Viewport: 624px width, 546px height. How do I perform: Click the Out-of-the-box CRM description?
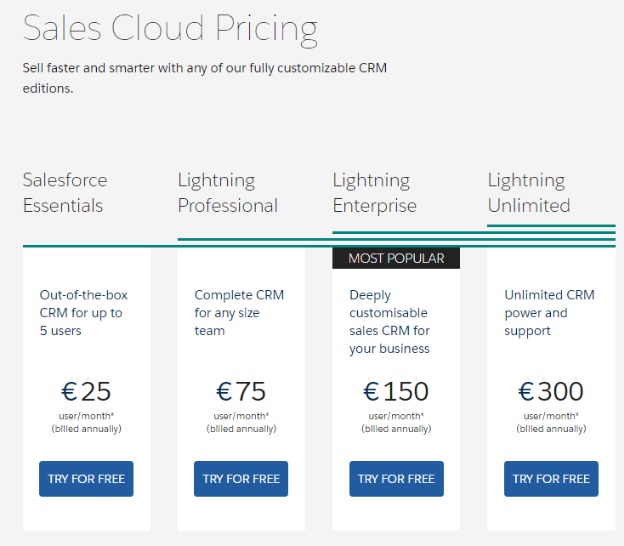(84, 313)
